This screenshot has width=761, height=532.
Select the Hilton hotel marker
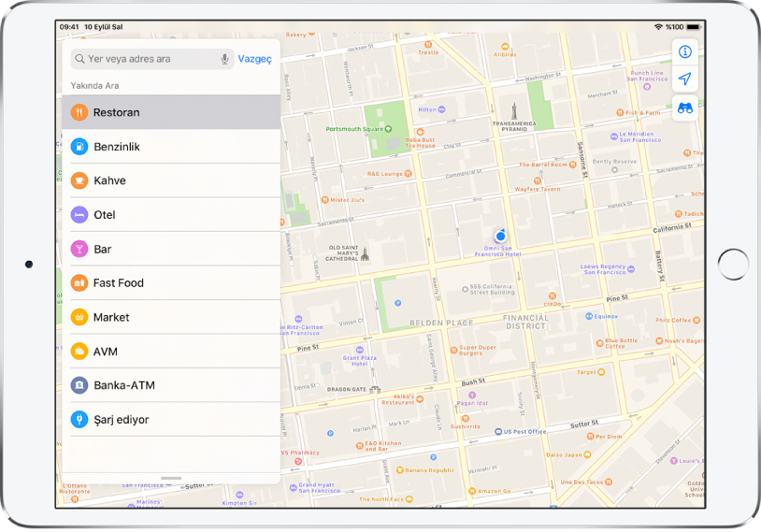[x=441, y=109]
